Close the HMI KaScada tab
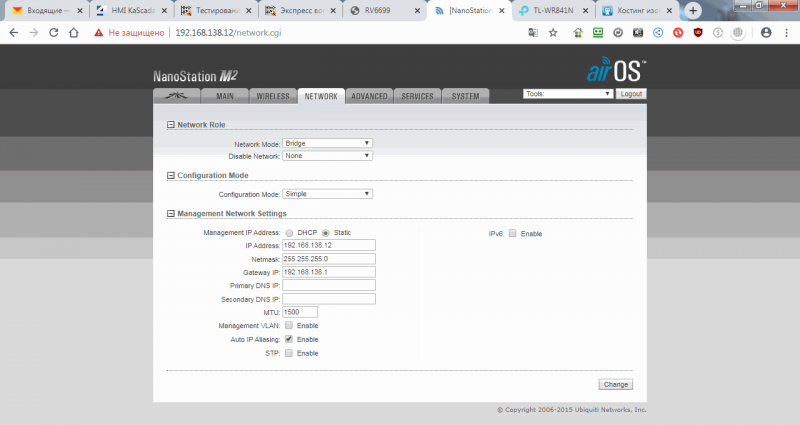This screenshot has height=425, width=800. pos(164,10)
